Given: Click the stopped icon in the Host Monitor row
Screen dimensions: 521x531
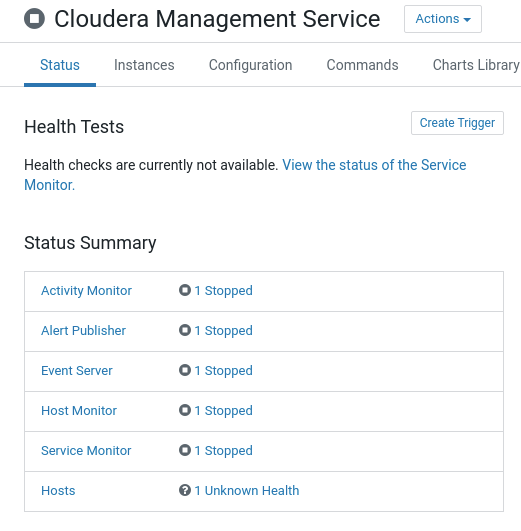Looking at the screenshot, I should [x=185, y=410].
